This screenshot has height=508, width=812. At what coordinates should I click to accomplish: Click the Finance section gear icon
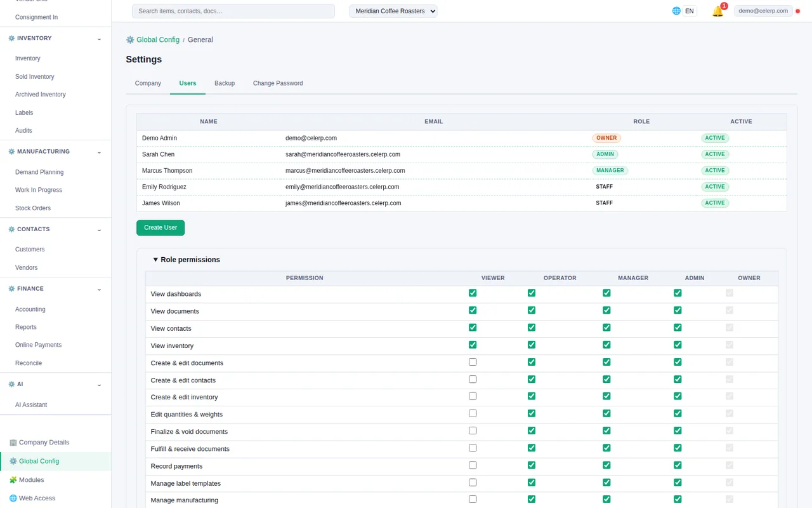11,289
